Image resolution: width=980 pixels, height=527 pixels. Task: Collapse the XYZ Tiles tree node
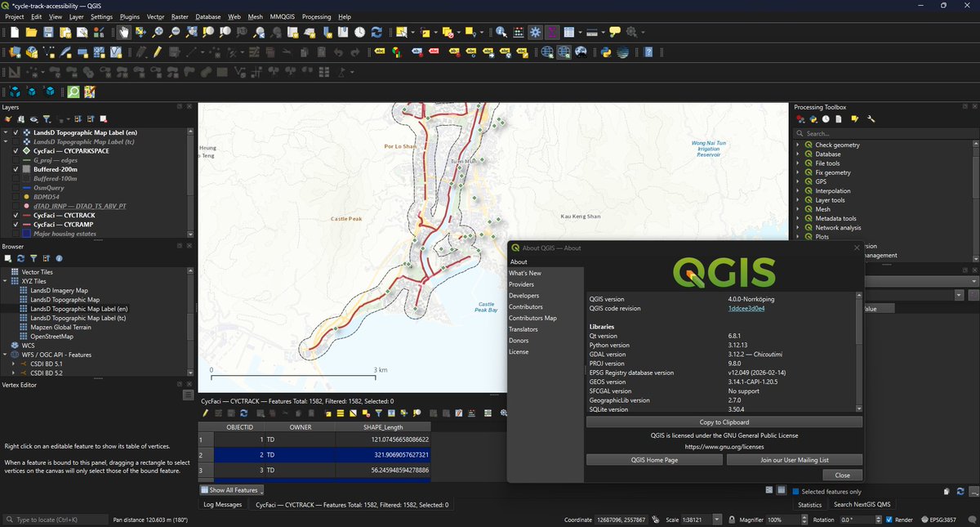point(7,281)
